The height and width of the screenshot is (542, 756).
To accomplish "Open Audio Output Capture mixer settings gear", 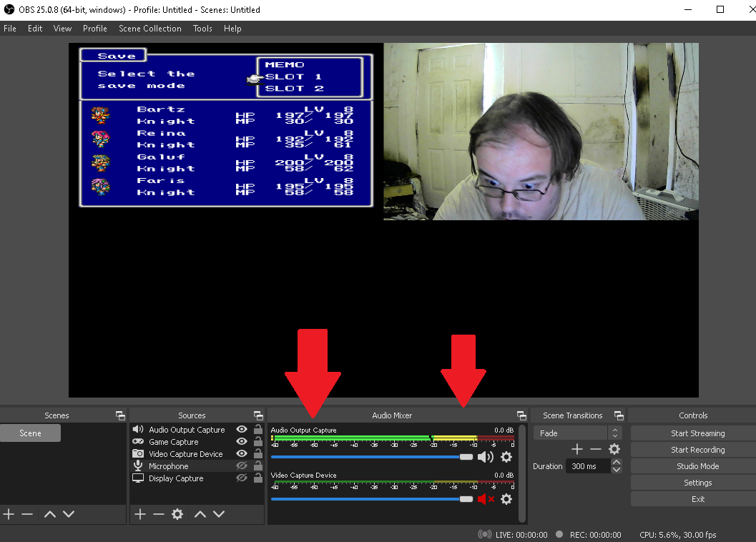I will (x=506, y=457).
